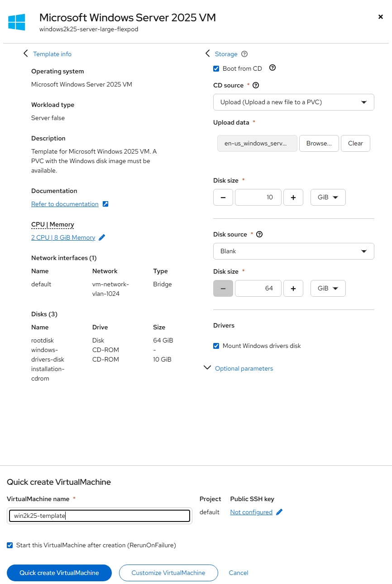Image resolution: width=392 pixels, height=584 pixels.
Task: Click the 64 GiB size cell
Action: click(x=163, y=340)
